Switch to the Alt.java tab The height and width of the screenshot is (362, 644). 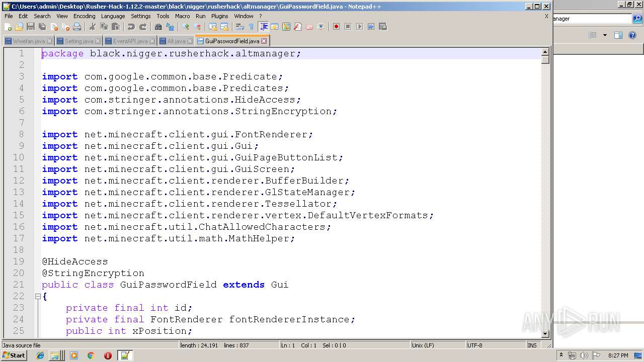pyautogui.click(x=176, y=41)
